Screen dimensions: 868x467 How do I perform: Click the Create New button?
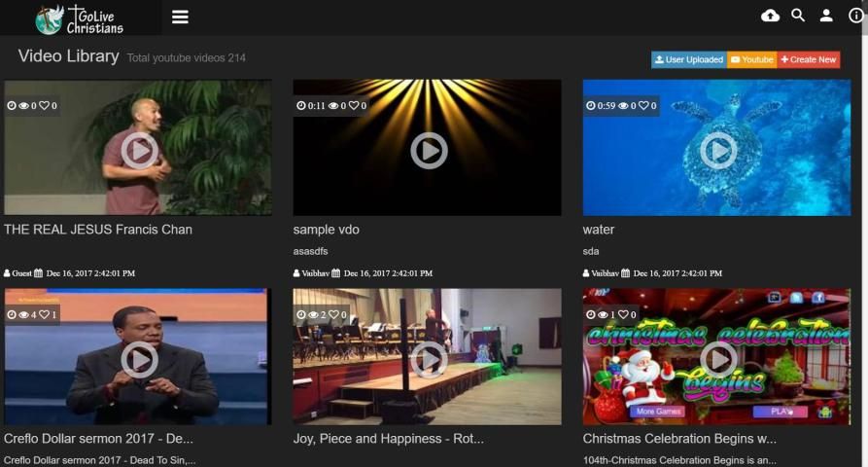pos(809,60)
